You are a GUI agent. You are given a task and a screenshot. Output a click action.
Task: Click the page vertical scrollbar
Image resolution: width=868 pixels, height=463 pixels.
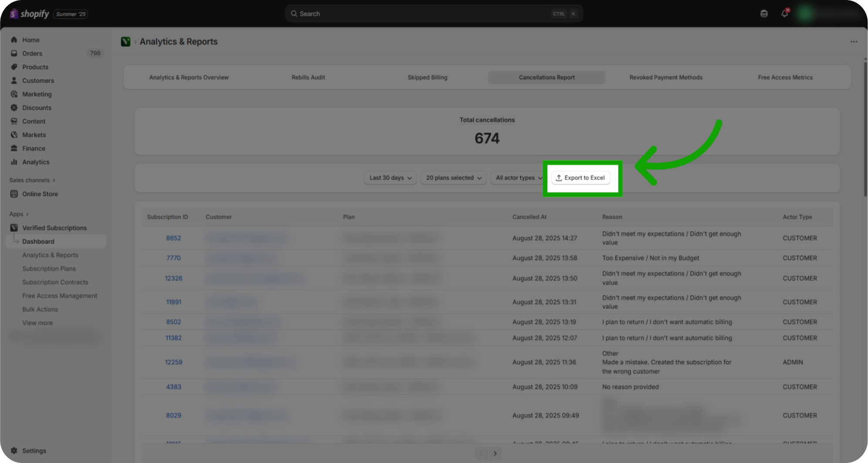click(x=865, y=129)
